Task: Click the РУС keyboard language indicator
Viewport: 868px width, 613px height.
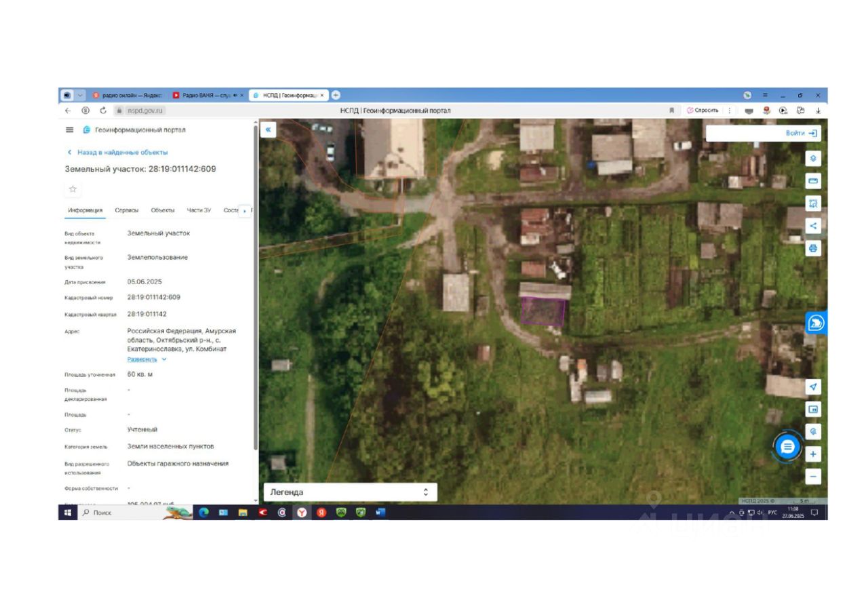Action: tap(772, 513)
